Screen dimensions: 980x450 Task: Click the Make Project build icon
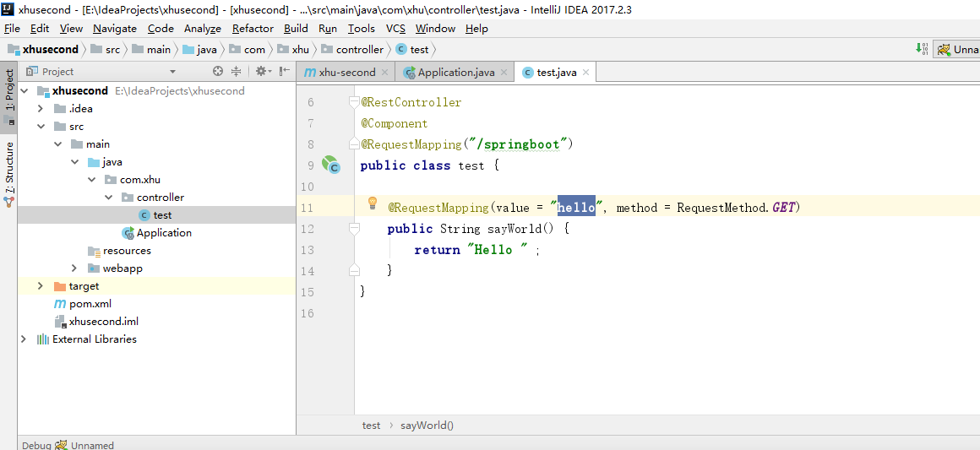pyautogui.click(x=922, y=49)
